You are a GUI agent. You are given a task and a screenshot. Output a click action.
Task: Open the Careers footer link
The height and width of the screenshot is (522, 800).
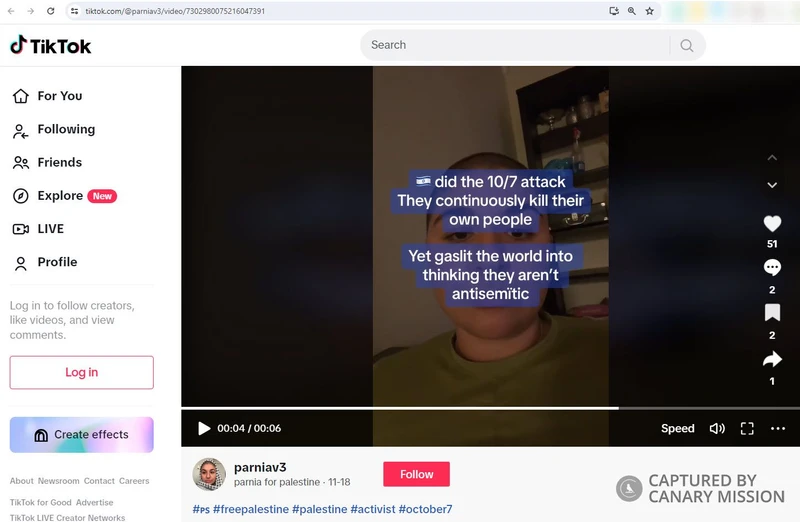pos(134,481)
